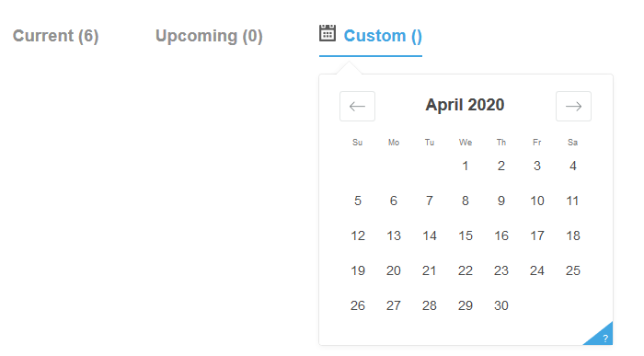Pick April 26 in the date picker
Image resolution: width=644 pixels, height=356 pixels.
pyautogui.click(x=358, y=305)
